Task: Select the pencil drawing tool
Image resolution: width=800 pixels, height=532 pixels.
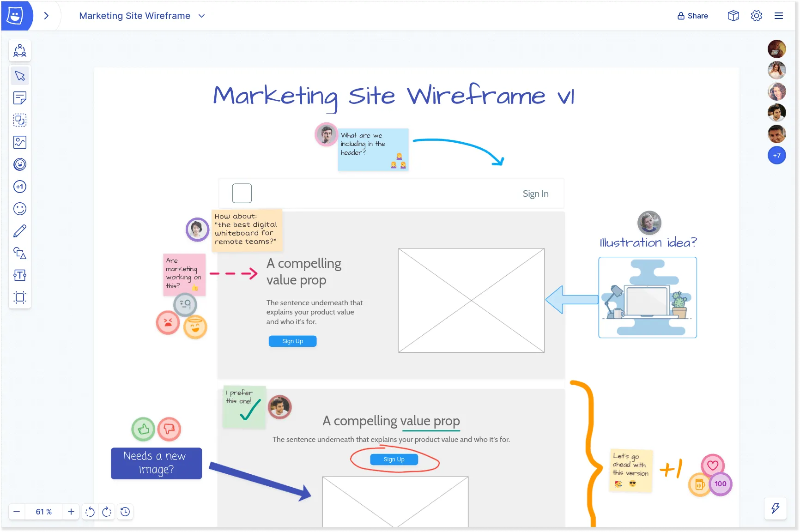Action: 20,231
